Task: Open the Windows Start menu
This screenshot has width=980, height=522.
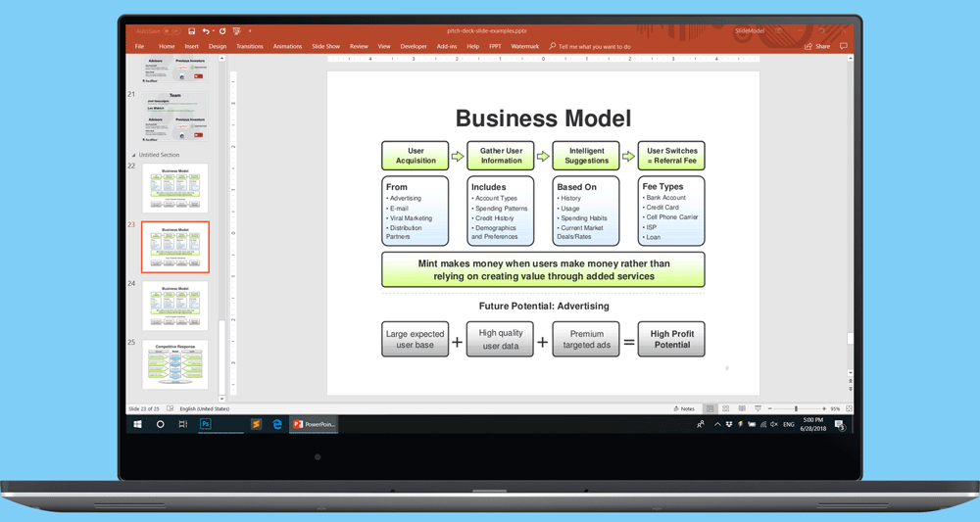Action: (137, 424)
